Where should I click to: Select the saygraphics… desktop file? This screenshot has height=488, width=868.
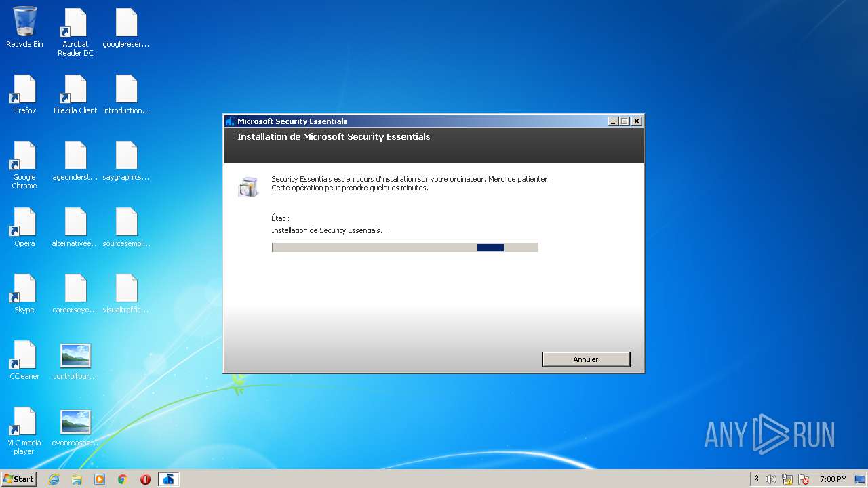point(126,161)
